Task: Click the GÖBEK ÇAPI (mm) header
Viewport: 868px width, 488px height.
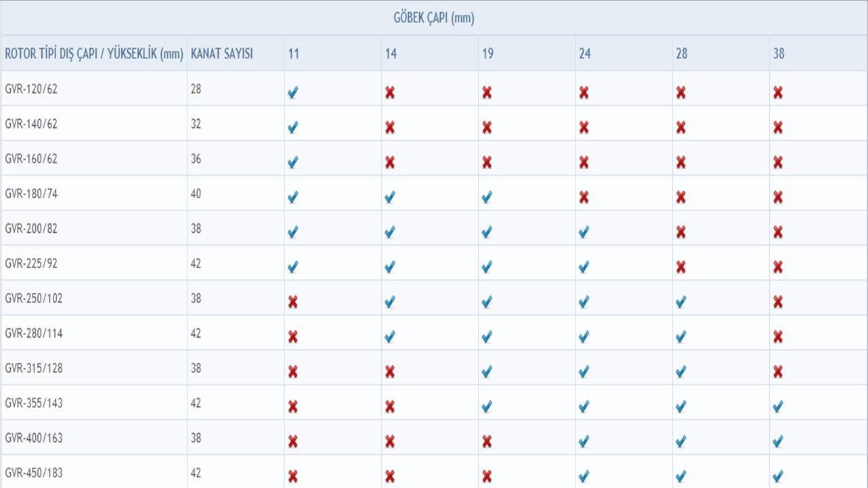Action: (434, 18)
